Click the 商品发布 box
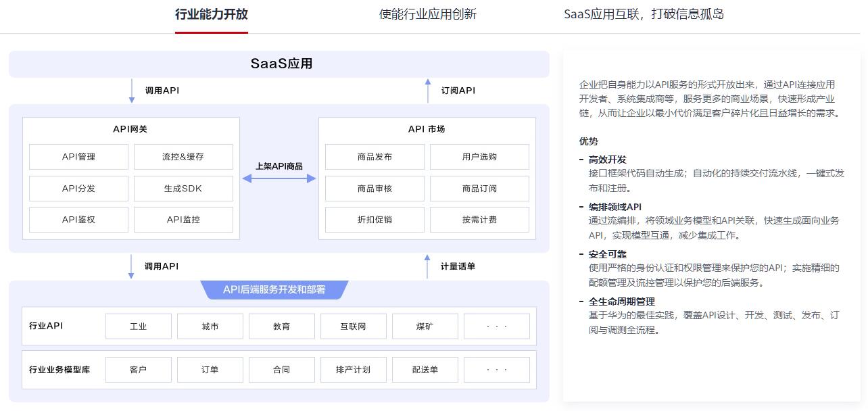This screenshot has width=868, height=411. click(x=375, y=157)
